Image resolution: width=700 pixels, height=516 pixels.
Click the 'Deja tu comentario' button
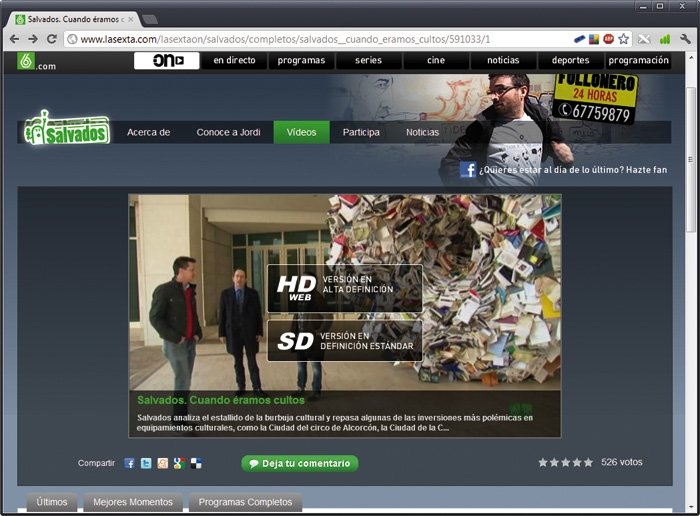tap(300, 463)
